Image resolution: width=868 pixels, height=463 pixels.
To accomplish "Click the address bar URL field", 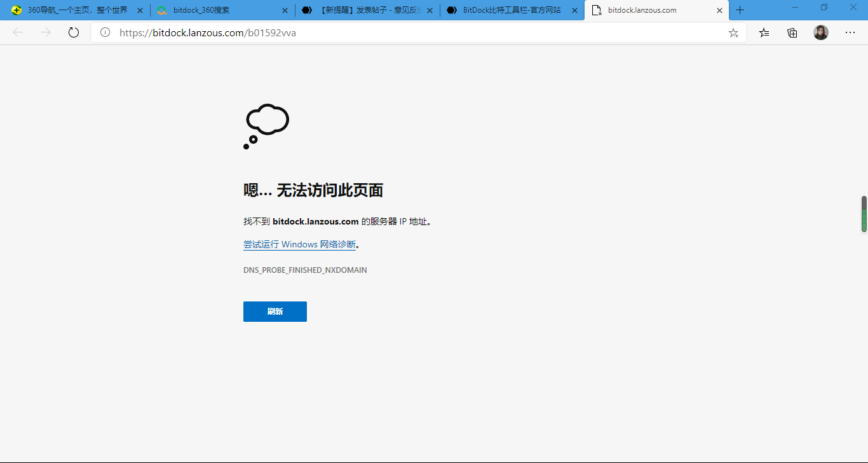I will pyautogui.click(x=419, y=32).
